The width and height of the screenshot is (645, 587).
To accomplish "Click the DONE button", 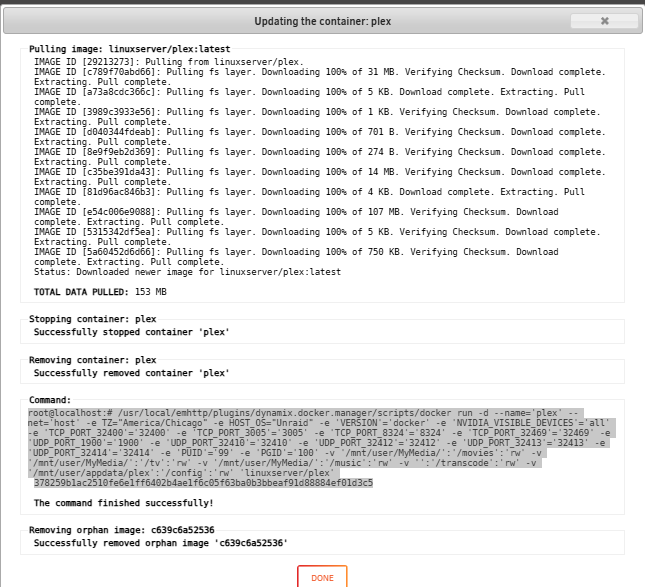I will 322,577.
